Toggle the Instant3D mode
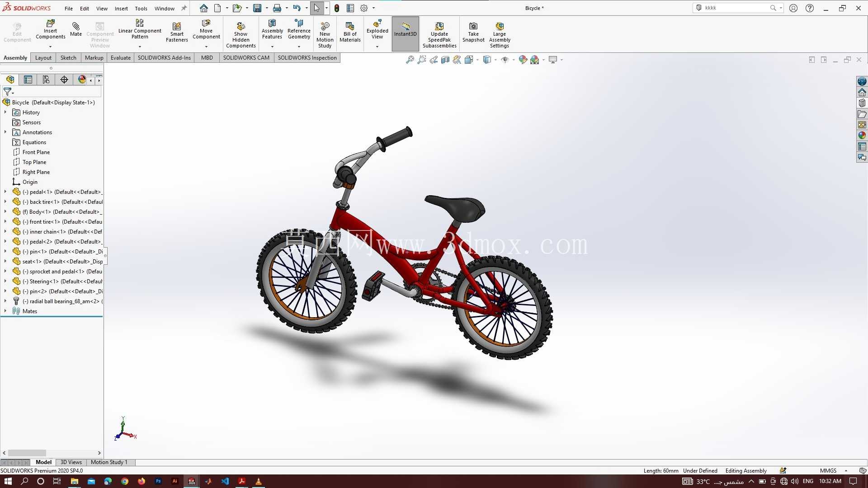This screenshot has width=868, height=488. (406, 34)
